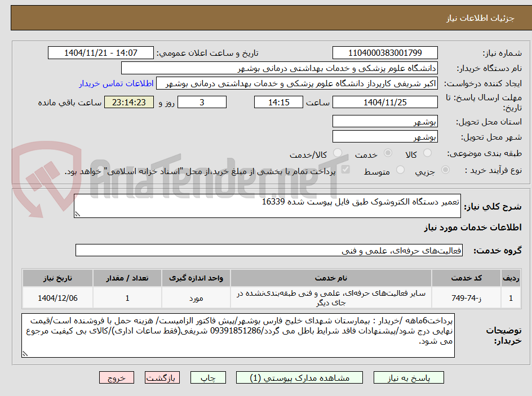Click the unit cell مورد
Image resolution: width=532 pixels, height=396 pixels.
(196, 298)
